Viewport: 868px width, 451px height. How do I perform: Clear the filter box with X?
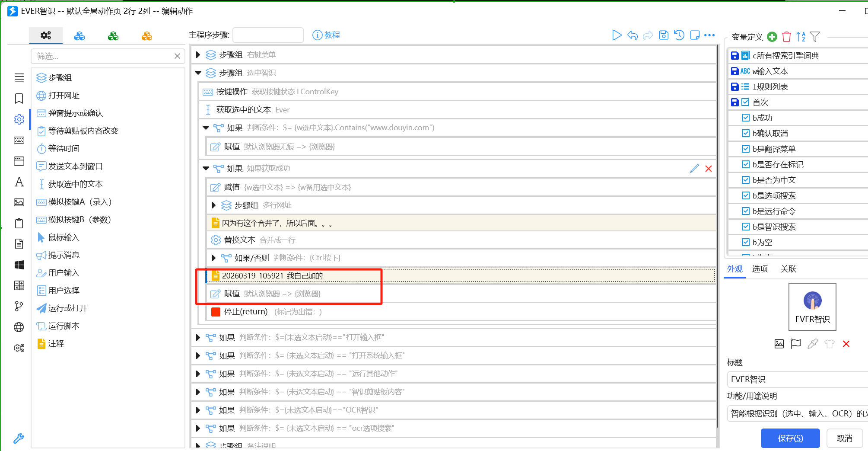coord(177,56)
